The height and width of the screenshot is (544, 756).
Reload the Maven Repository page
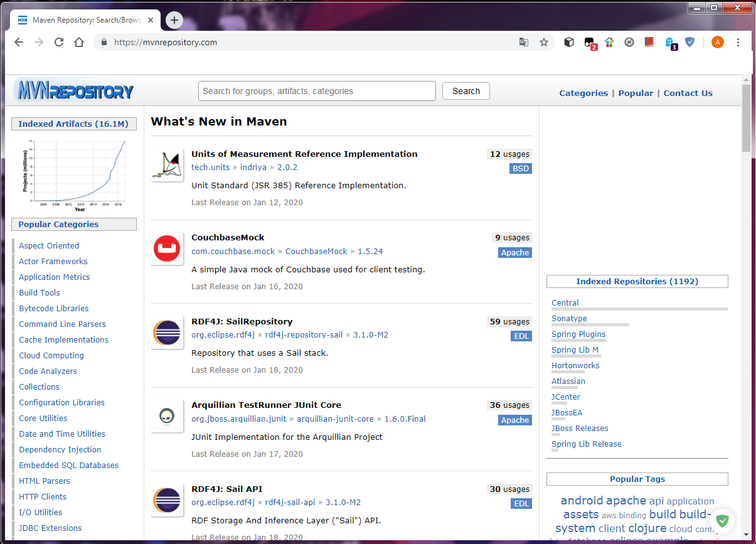point(59,42)
